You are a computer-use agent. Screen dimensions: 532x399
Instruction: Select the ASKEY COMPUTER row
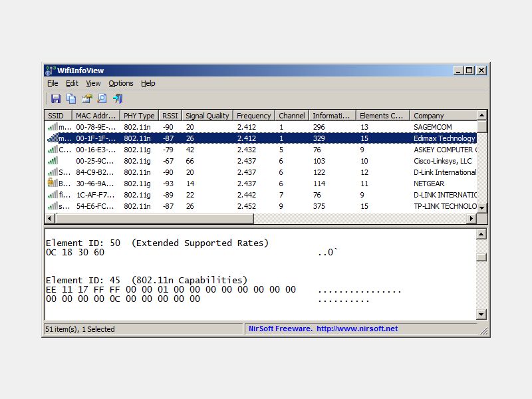pos(261,150)
